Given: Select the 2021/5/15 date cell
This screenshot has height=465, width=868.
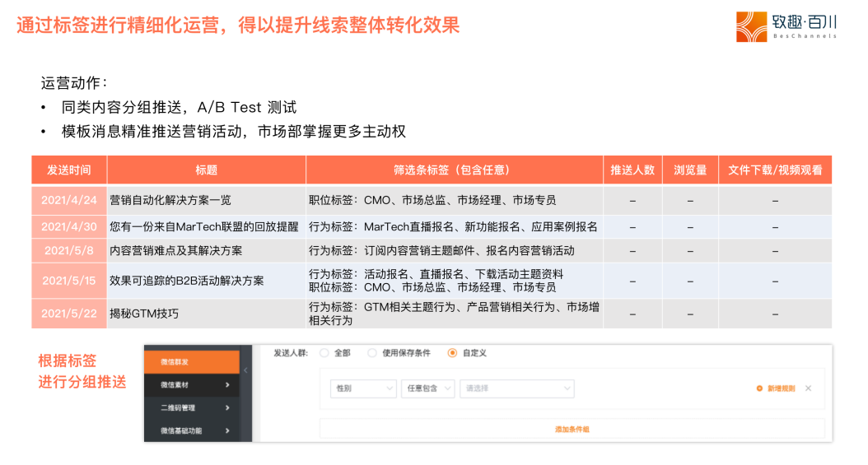Looking at the screenshot, I should [x=69, y=281].
